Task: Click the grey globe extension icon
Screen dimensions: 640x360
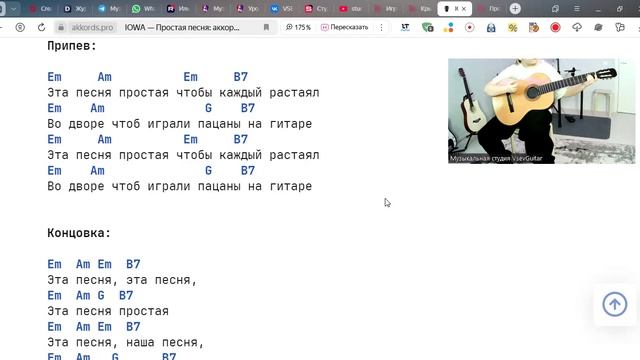Action: (x=598, y=27)
